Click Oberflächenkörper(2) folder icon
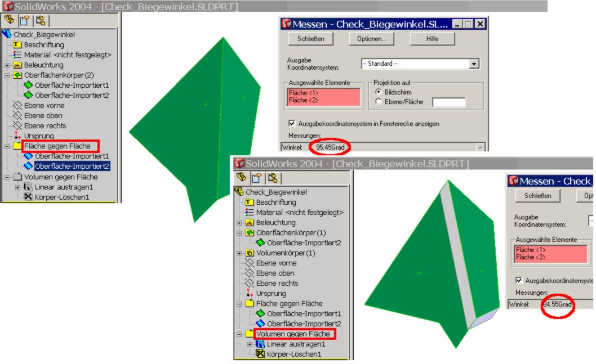596x364 pixels. click(17, 75)
